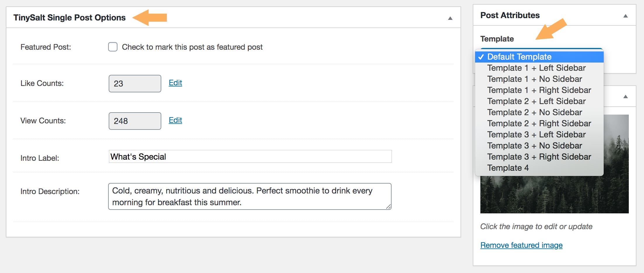644x273 pixels.
Task: Click the Intro Description text area
Action: click(x=250, y=196)
